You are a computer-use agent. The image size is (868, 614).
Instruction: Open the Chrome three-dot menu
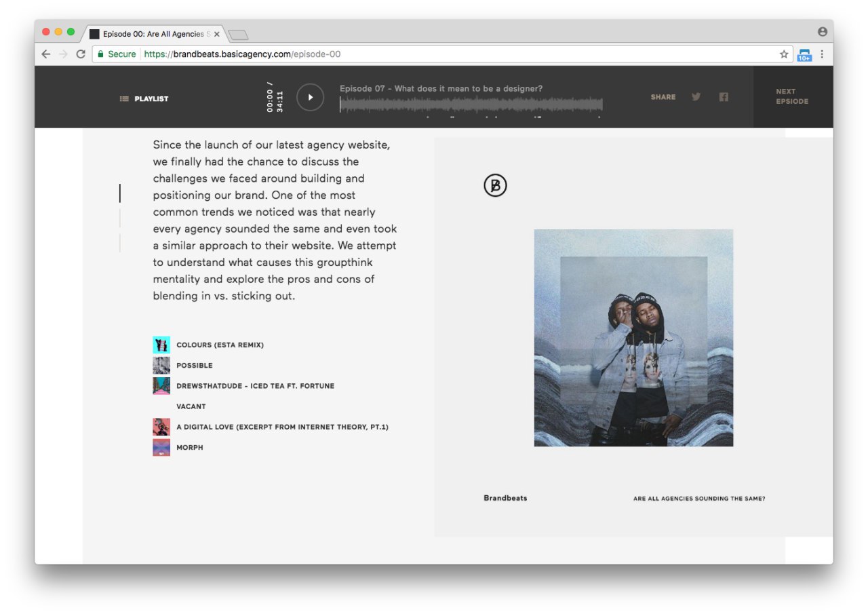click(x=822, y=54)
